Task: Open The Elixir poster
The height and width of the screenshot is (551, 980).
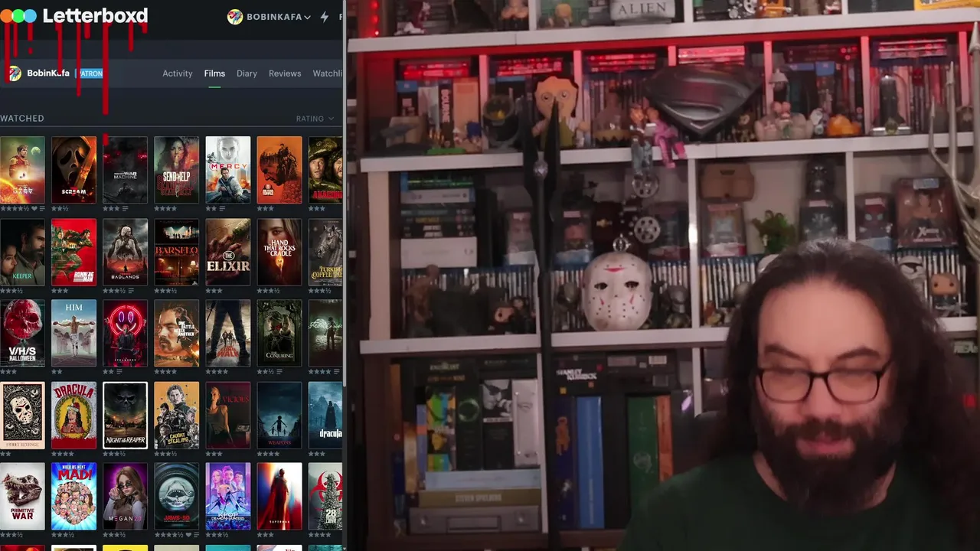Action: (x=228, y=253)
